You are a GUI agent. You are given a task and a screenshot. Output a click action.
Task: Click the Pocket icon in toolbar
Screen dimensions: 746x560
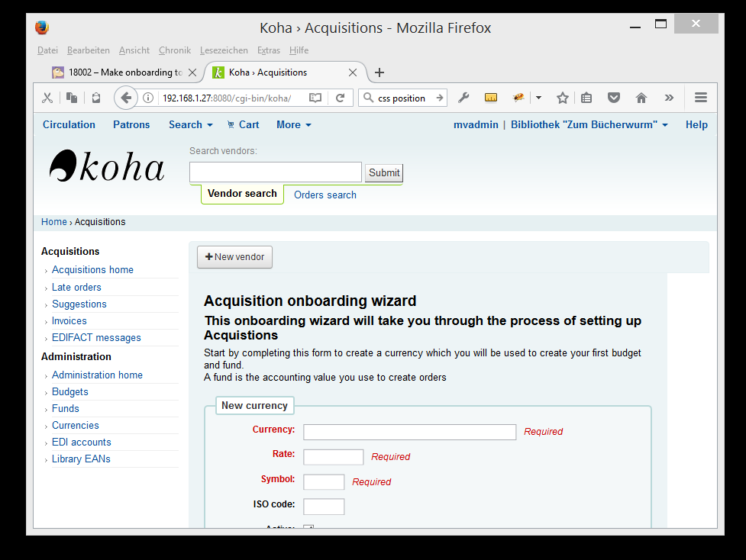coord(613,98)
